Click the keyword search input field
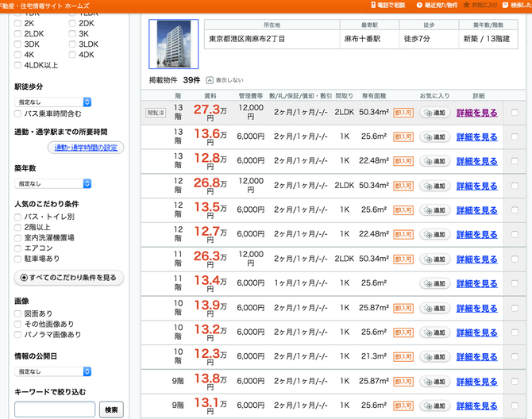Image resolution: width=532 pixels, height=419 pixels. [55, 409]
